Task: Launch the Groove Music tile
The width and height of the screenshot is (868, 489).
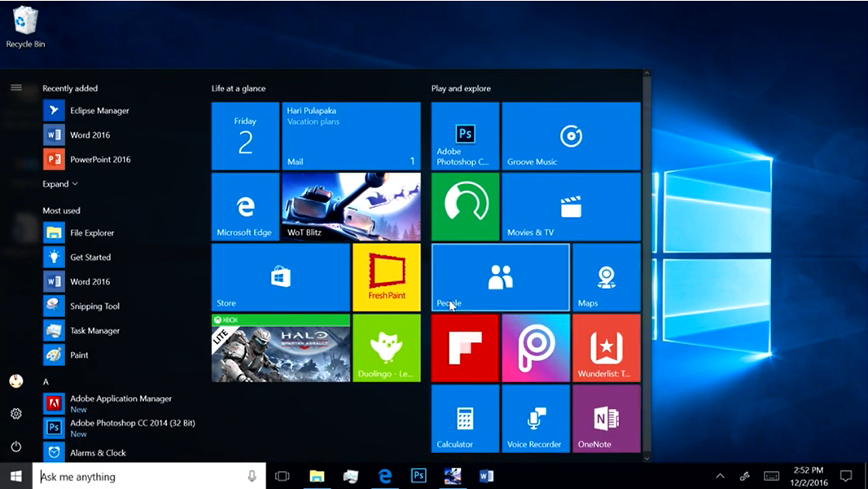Action: click(x=571, y=136)
